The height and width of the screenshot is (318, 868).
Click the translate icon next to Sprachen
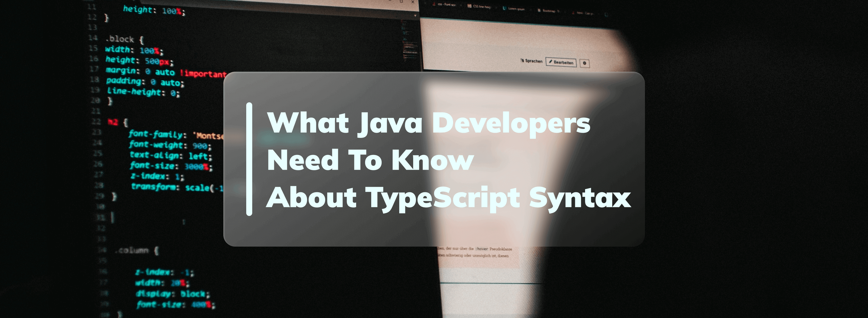(522, 61)
